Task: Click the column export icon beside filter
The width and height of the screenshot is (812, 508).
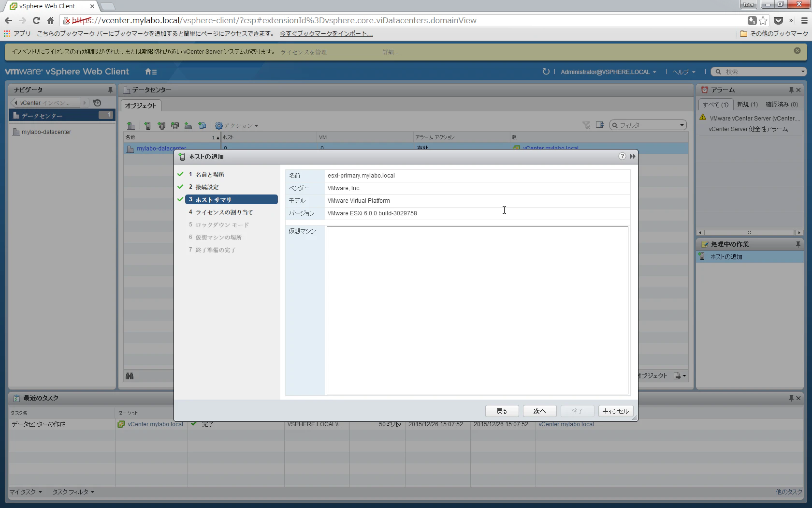Action: (600, 125)
